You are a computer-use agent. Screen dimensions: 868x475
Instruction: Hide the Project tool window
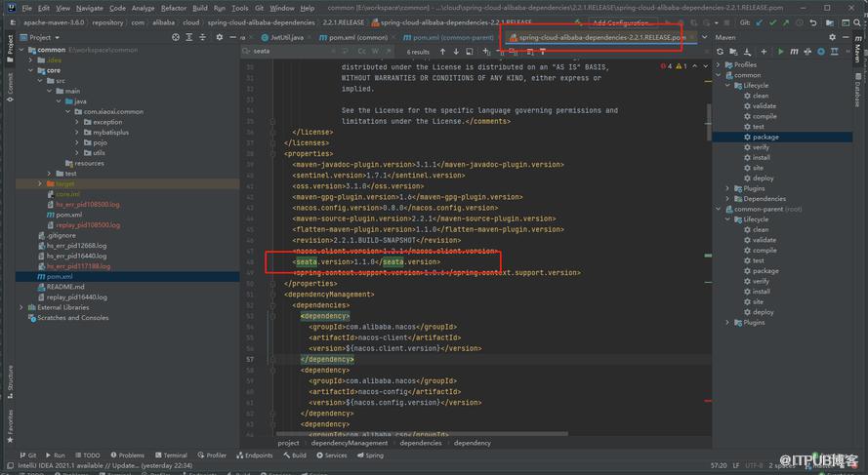click(x=232, y=37)
